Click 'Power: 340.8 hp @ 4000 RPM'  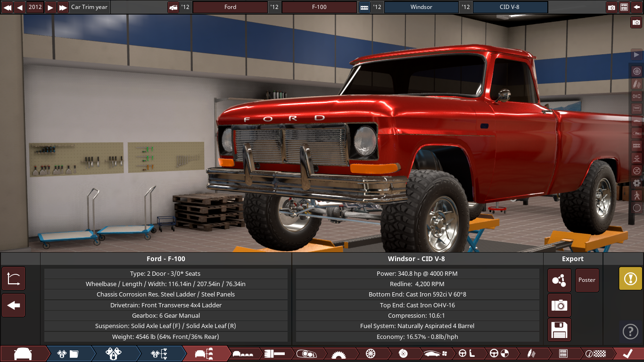click(417, 273)
